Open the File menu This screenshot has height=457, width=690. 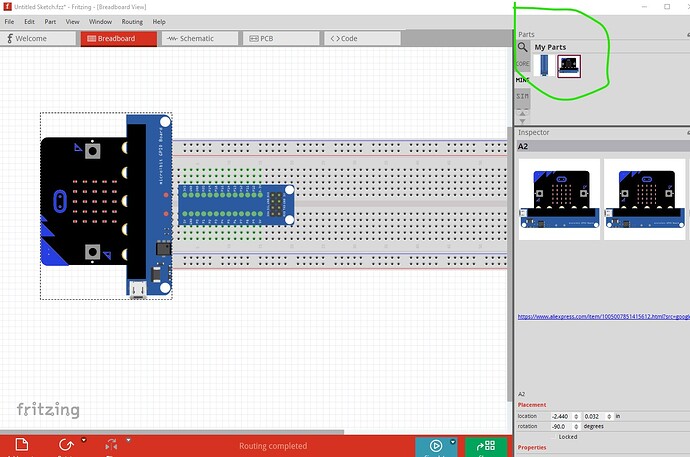coord(9,22)
